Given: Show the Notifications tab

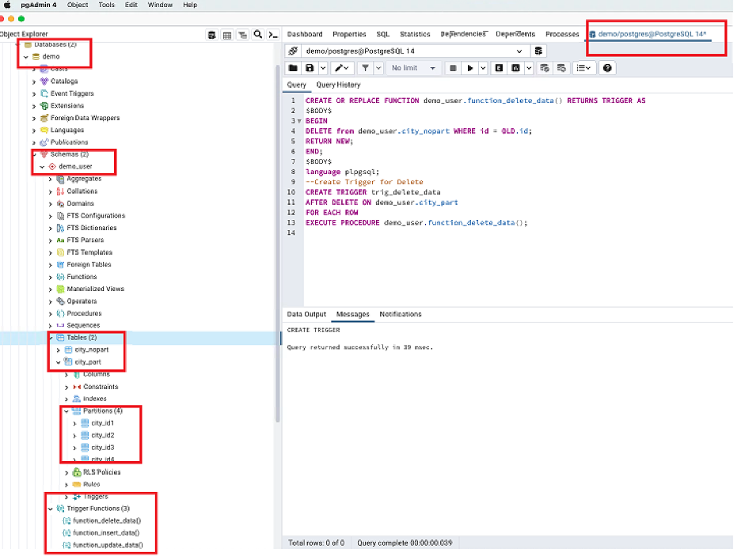Looking at the screenshot, I should [401, 315].
